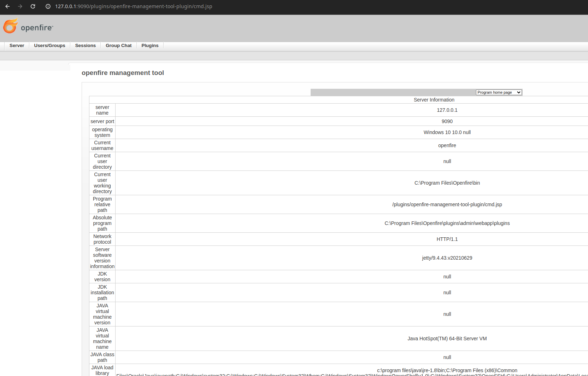Select the 'Server Information' table header

point(434,100)
